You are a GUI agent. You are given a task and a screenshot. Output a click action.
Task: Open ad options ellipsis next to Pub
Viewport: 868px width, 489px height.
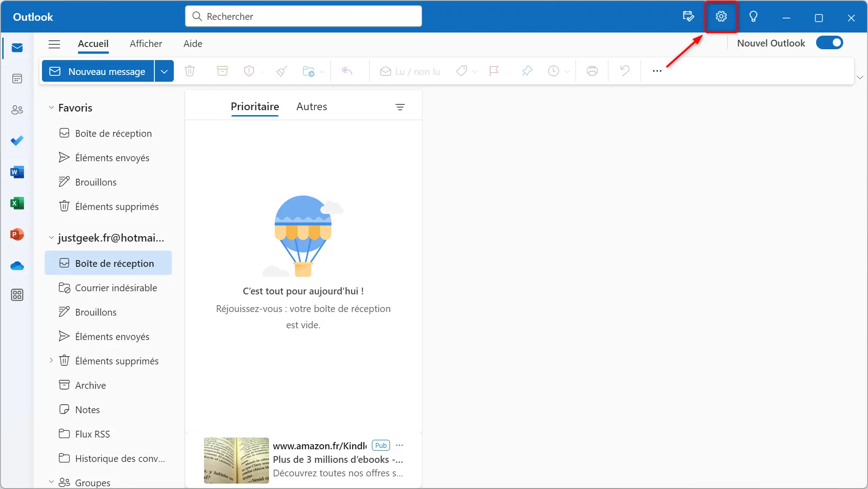coord(399,445)
